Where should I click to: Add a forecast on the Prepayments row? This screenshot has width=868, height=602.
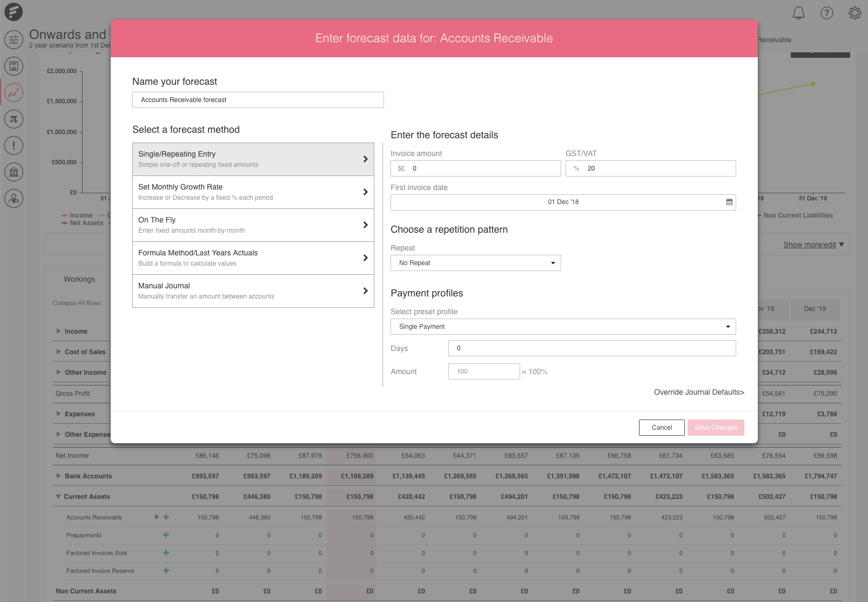(x=166, y=535)
